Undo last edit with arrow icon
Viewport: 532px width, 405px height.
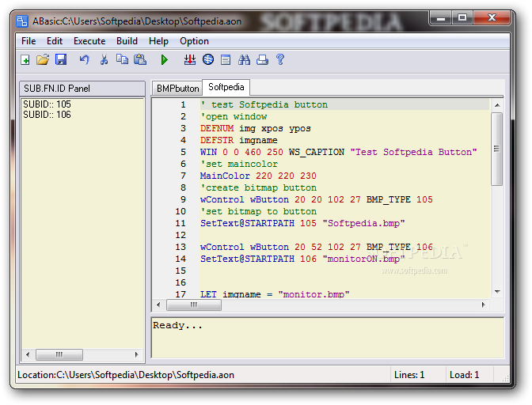[84, 59]
